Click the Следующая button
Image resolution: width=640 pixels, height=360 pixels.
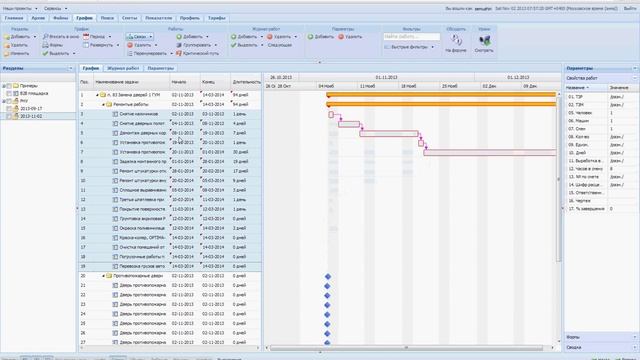coord(280,45)
